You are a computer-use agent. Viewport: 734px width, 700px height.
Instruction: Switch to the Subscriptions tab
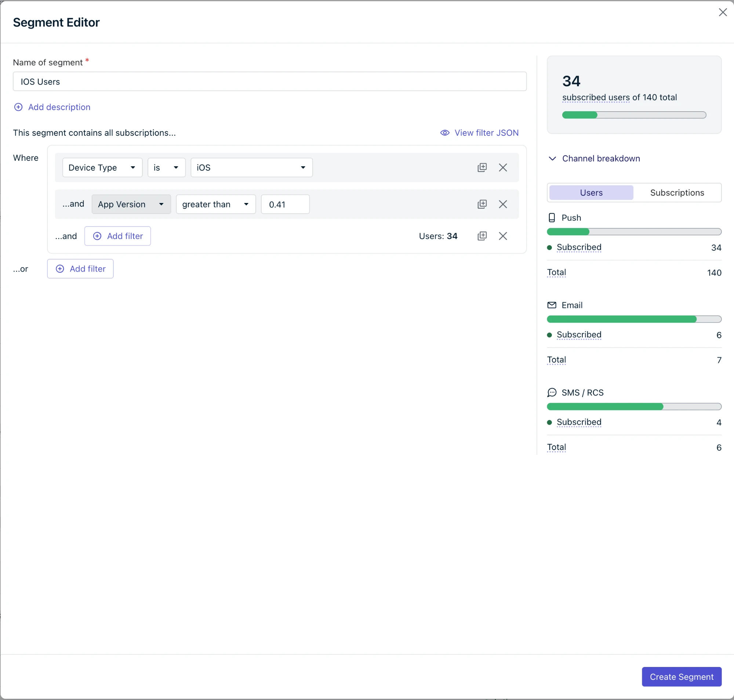(x=677, y=193)
